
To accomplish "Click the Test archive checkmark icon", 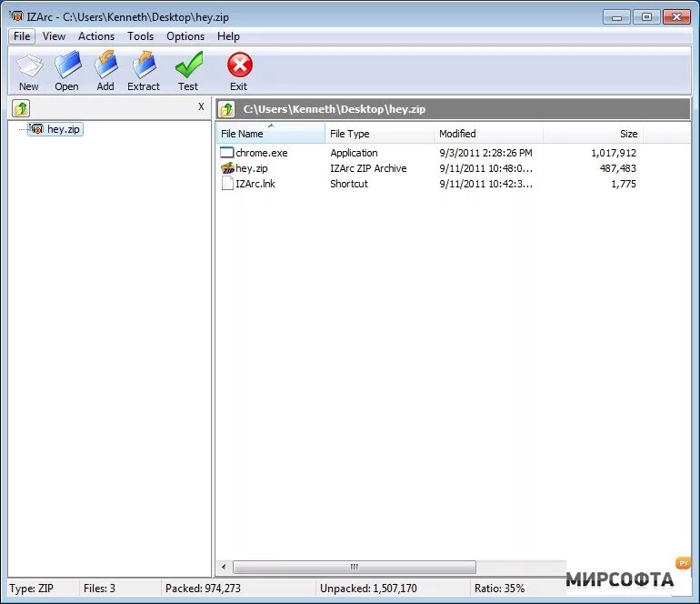I will point(189,65).
